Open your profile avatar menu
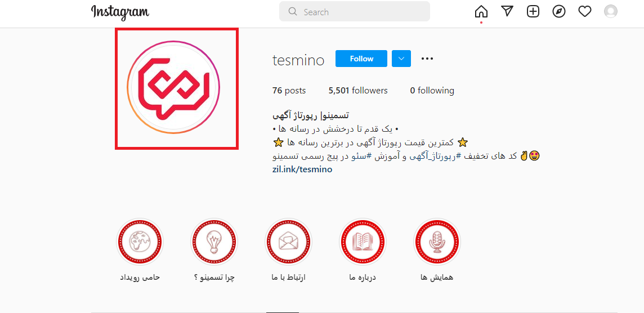 [611, 11]
